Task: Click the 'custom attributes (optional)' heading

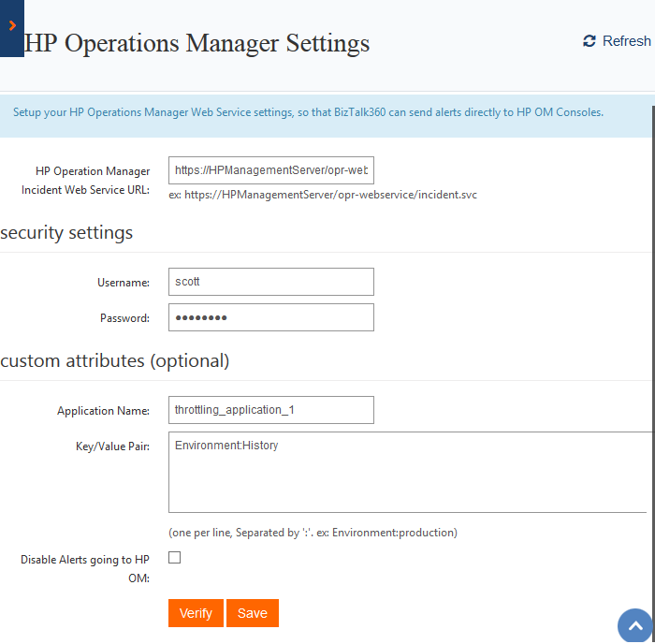Action: (115, 361)
